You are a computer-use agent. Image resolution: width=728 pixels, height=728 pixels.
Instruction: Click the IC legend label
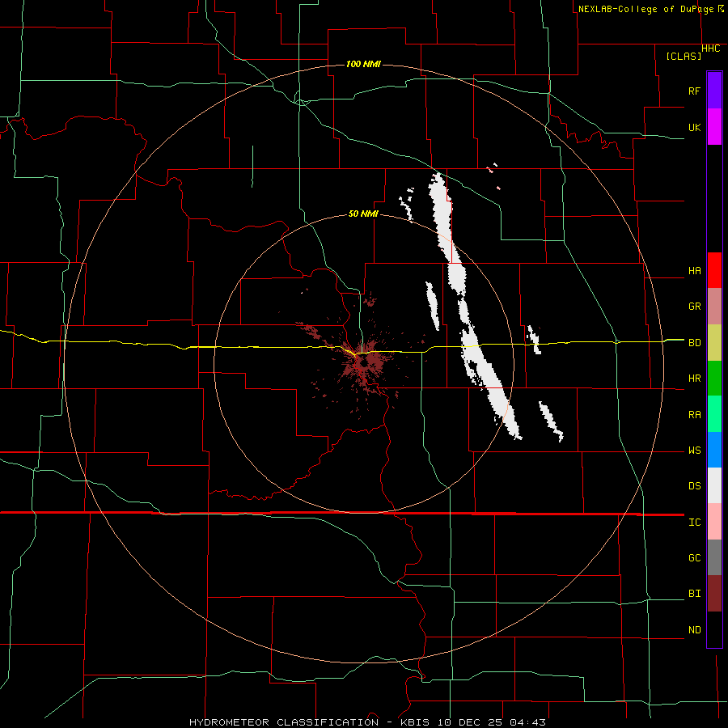(694, 522)
